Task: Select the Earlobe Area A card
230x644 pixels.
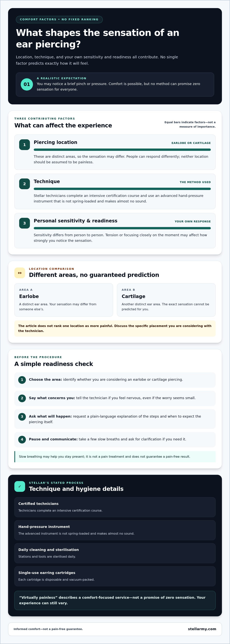Action: coord(64,300)
